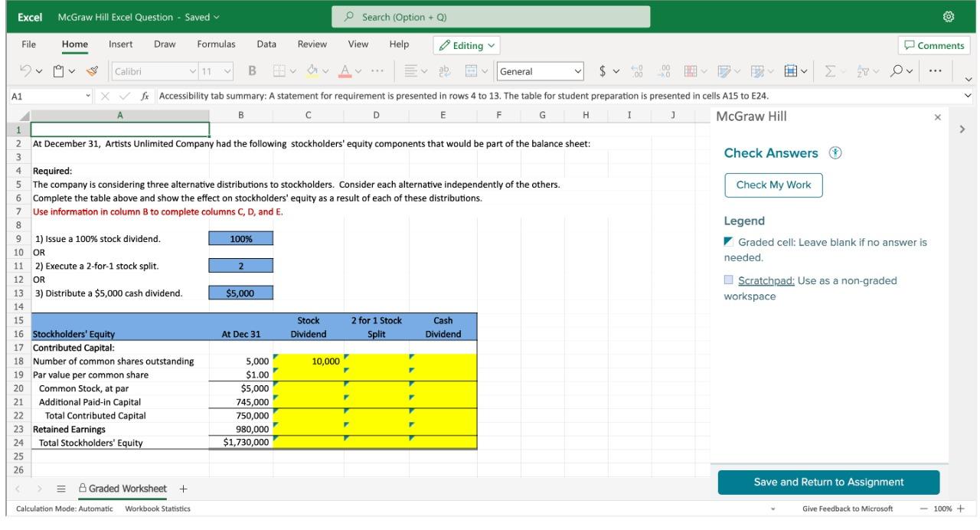This screenshot has width=980, height=530.
Task: Switch to the Insert ribbon tab
Action: click(x=121, y=44)
